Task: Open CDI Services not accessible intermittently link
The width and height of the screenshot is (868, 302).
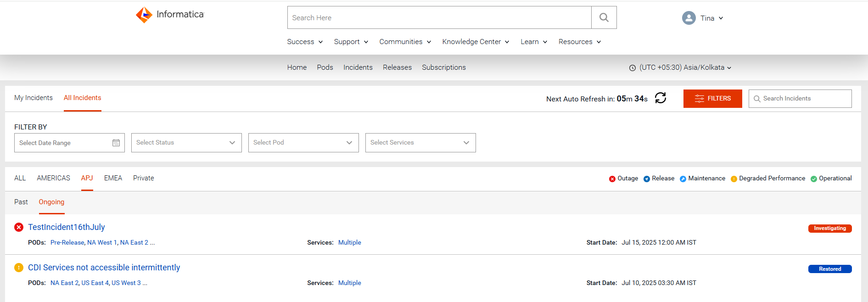Action: (104, 268)
